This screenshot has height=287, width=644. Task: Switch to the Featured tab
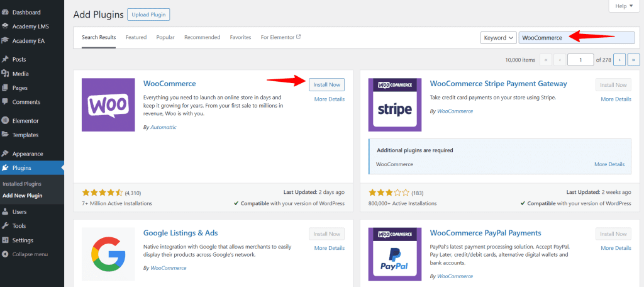[x=136, y=37]
